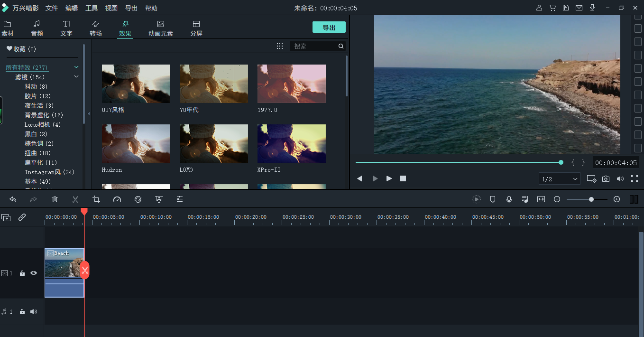The height and width of the screenshot is (337, 644).
Task: Select the 背景虚化 (16) filter category
Action: (x=44, y=115)
